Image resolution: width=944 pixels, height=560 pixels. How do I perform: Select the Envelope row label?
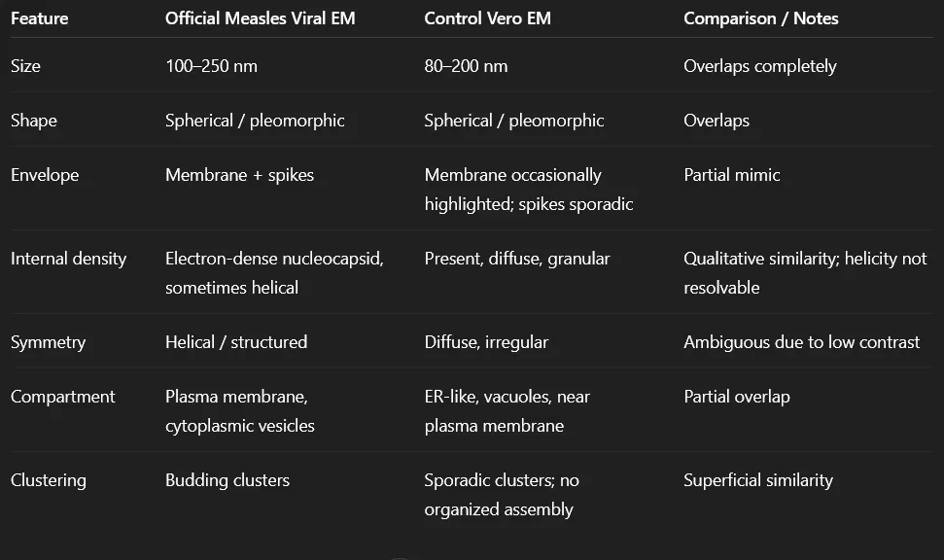(x=45, y=175)
